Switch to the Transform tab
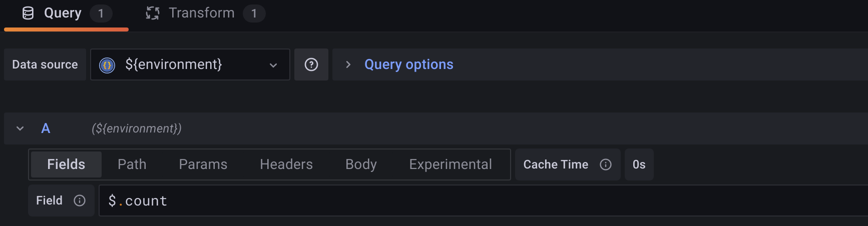Screen dimensions: 868x226 (x=201, y=13)
